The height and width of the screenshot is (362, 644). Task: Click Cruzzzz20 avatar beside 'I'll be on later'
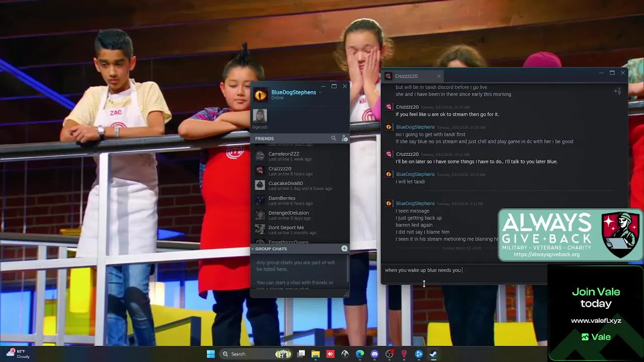tap(388, 154)
